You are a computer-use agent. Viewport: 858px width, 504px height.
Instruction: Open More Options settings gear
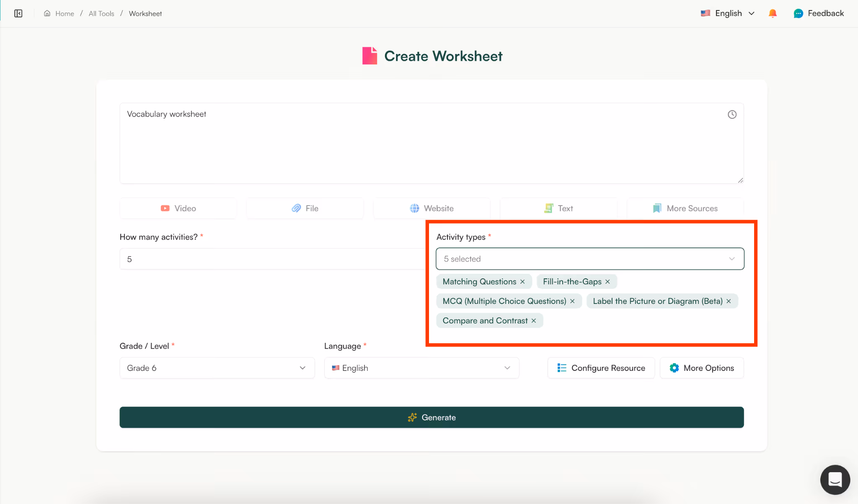tap(702, 368)
